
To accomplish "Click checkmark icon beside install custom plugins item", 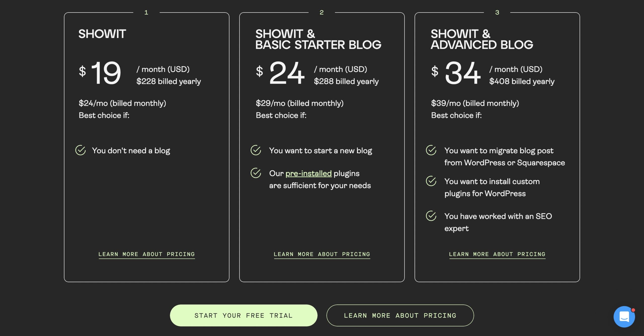I will tap(431, 181).
